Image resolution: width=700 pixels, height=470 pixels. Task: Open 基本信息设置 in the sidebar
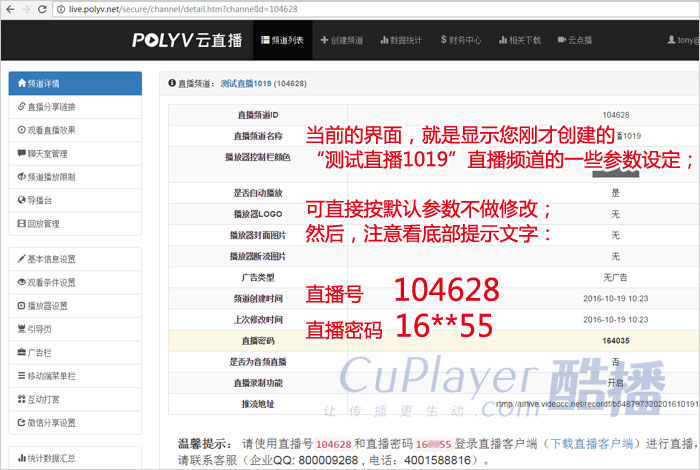coord(75,259)
